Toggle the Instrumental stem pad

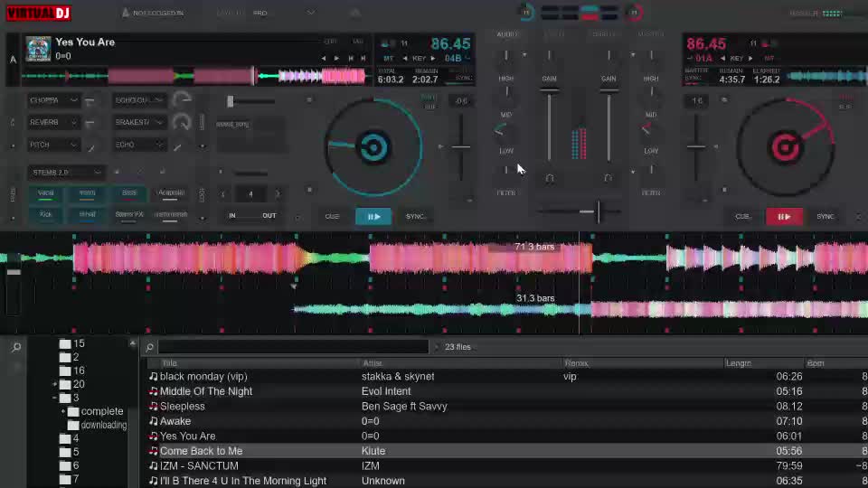point(171,215)
